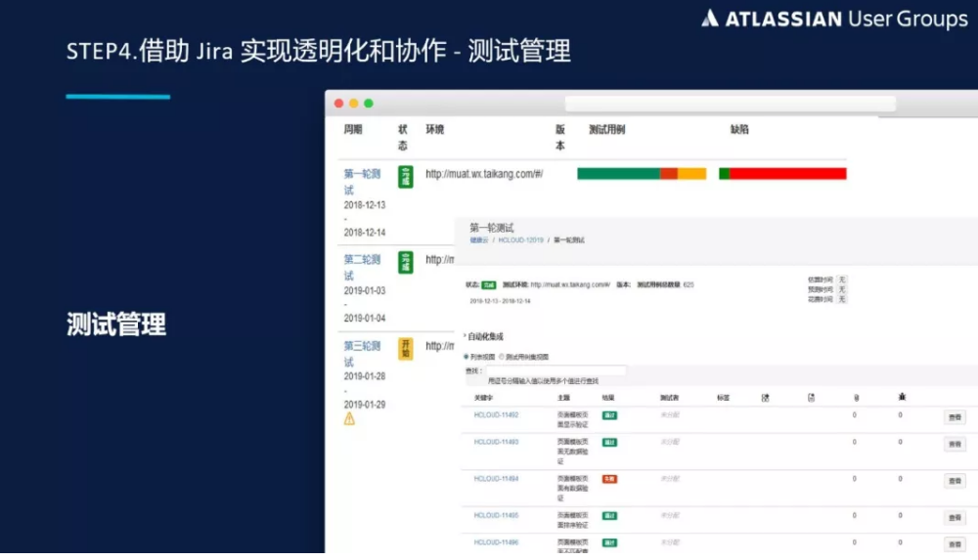Click the date 2019-01-28 under 第三轮测试
The image size is (978, 560).
[364, 376]
